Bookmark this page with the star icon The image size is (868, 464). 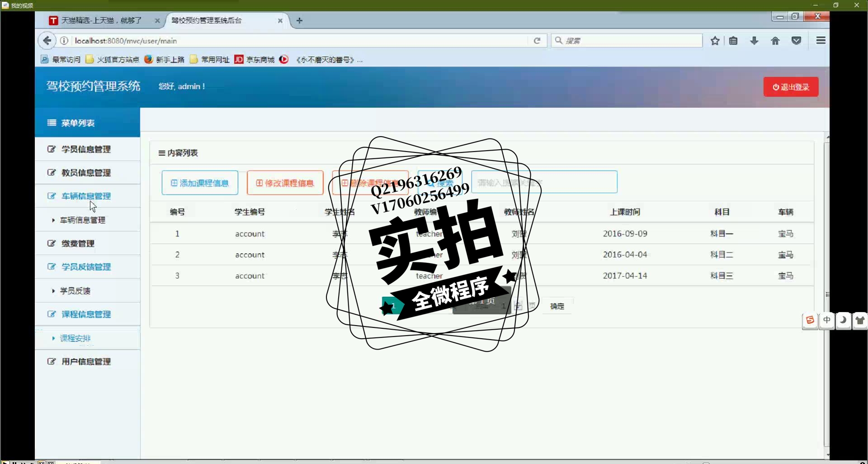tap(715, 41)
